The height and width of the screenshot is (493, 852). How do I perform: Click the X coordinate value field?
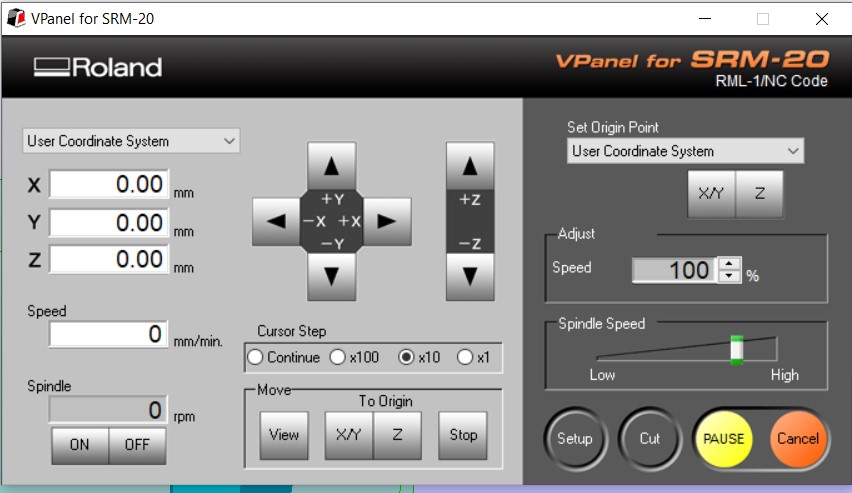tap(109, 184)
